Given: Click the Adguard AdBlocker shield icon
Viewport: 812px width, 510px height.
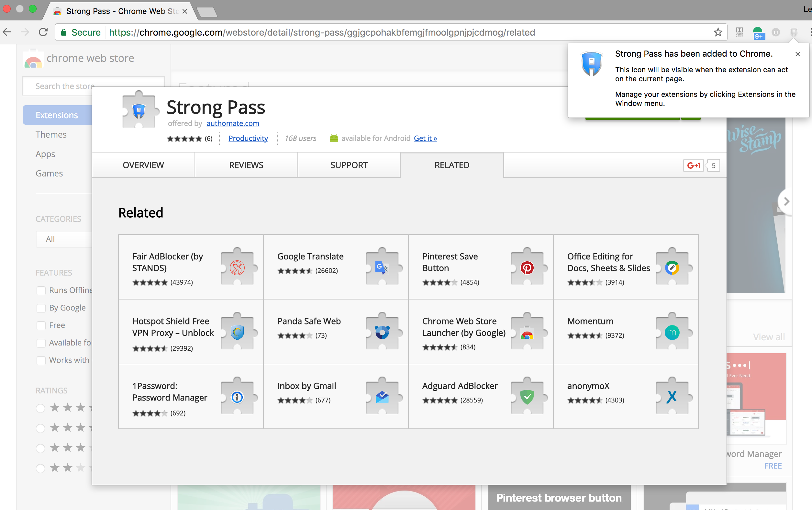Looking at the screenshot, I should (x=527, y=397).
